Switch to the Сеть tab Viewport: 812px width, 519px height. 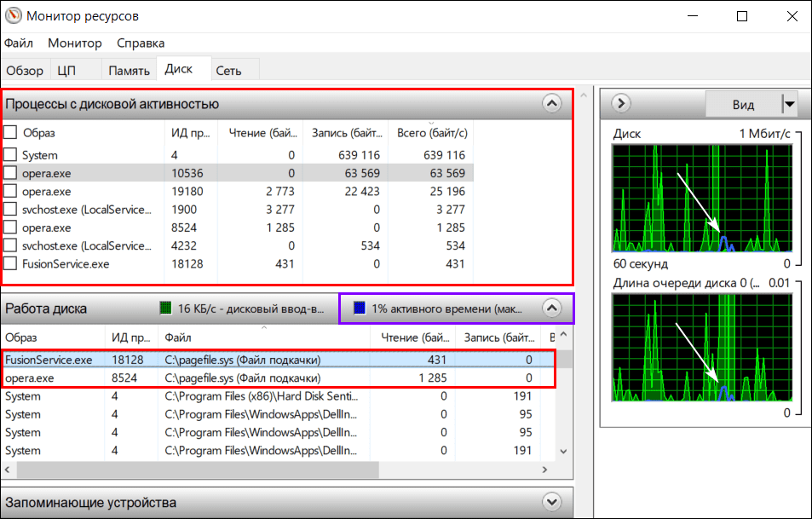[x=228, y=71]
